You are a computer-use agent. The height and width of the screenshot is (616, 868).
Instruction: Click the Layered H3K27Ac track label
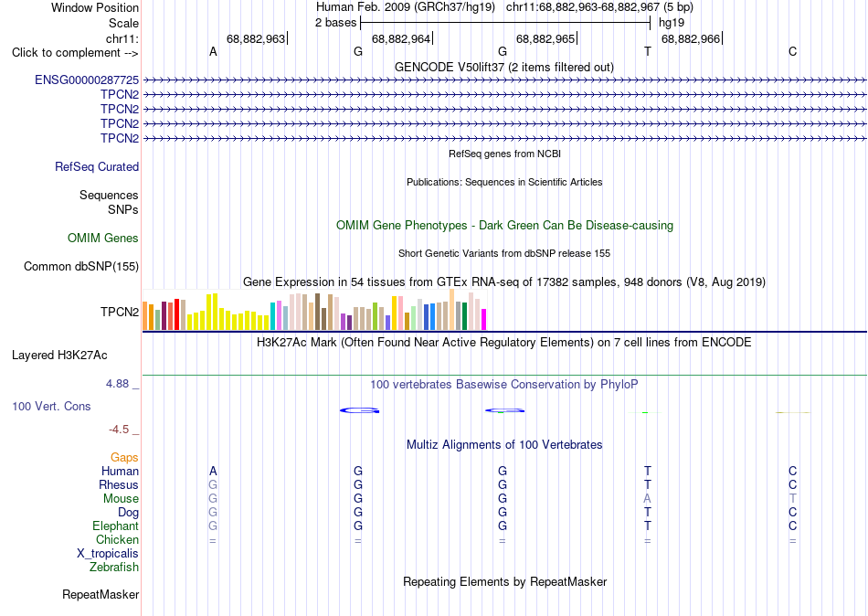click(x=59, y=356)
